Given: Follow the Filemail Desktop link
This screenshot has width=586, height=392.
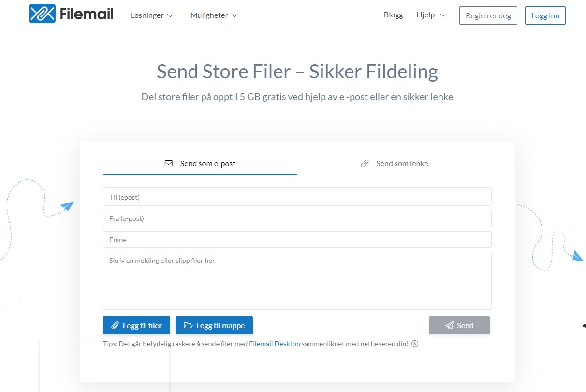Looking at the screenshot, I should point(274,344).
